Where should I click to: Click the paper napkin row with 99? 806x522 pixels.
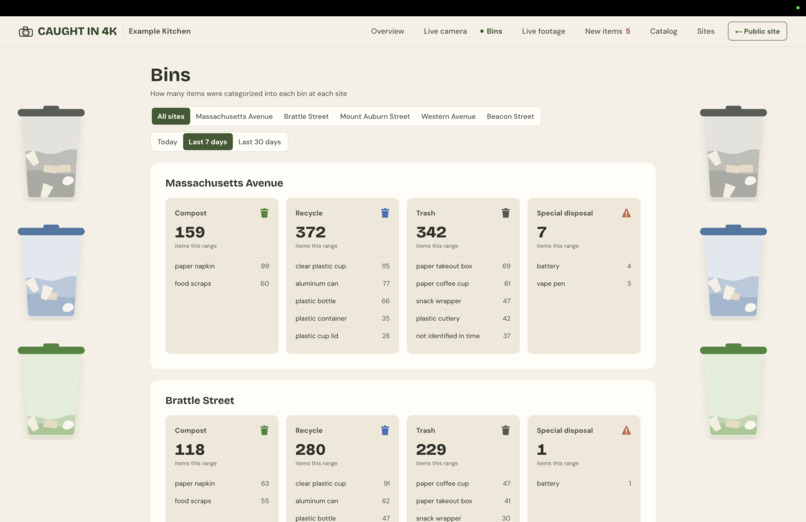click(x=222, y=266)
